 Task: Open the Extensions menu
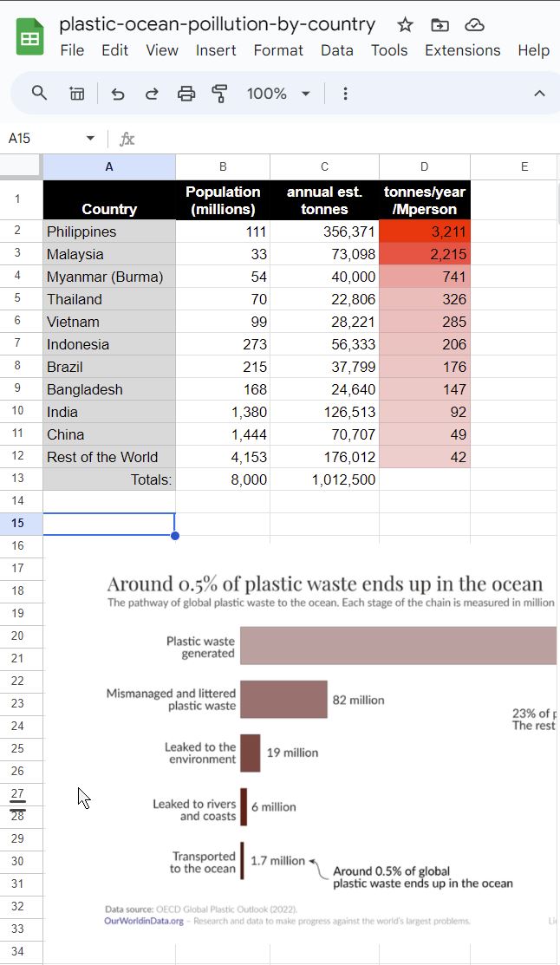[x=462, y=50]
